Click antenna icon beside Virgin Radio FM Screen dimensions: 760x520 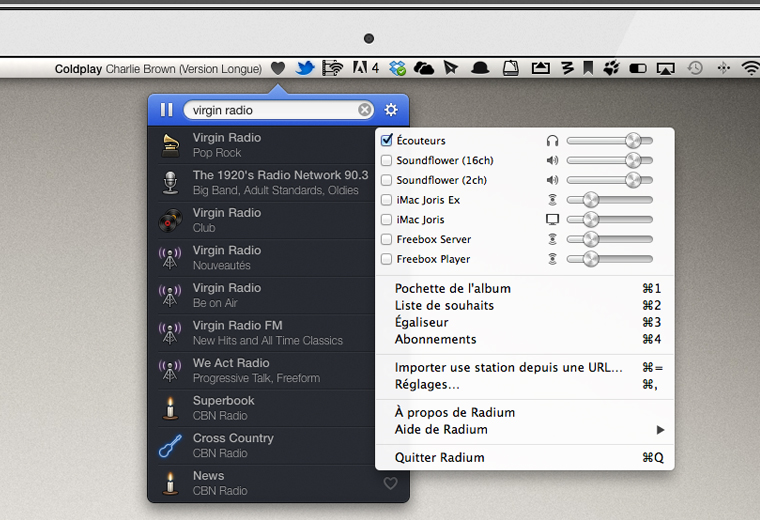(170, 333)
